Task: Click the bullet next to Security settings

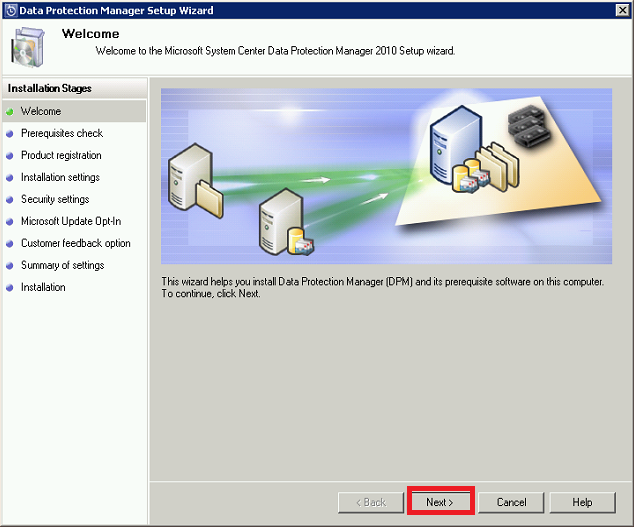Action: click(x=10, y=200)
